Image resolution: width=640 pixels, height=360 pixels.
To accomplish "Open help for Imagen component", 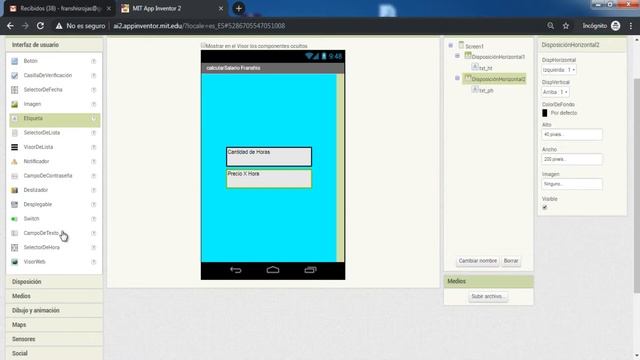I will 93,104.
